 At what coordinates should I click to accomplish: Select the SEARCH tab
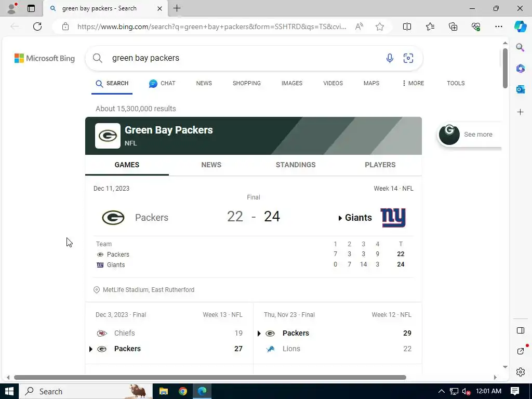tap(112, 84)
